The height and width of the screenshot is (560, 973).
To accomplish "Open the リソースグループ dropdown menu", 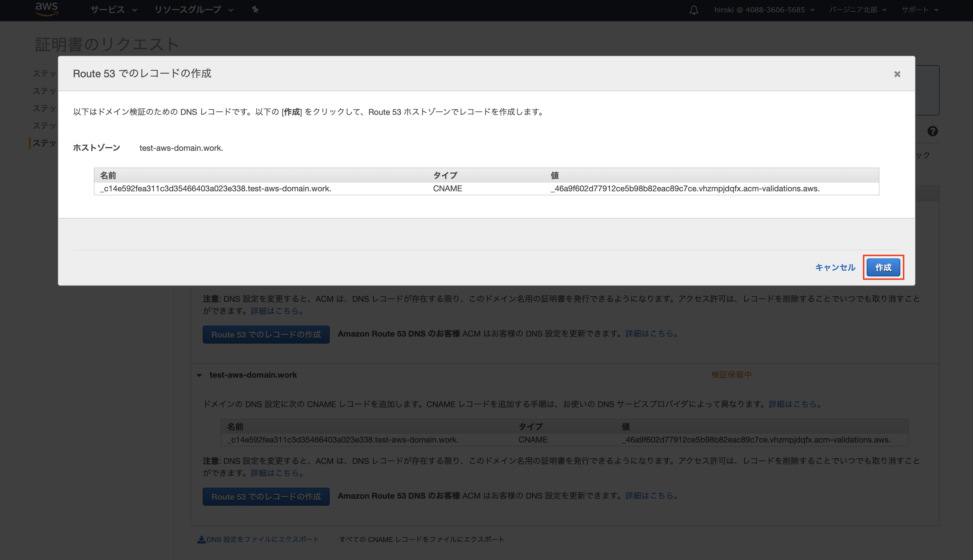I will pos(193,10).
